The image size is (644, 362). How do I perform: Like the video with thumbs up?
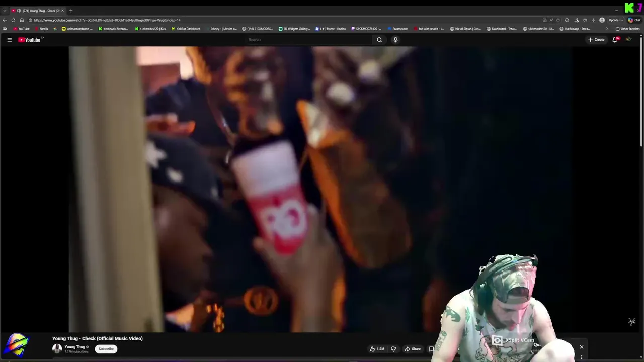point(377,349)
